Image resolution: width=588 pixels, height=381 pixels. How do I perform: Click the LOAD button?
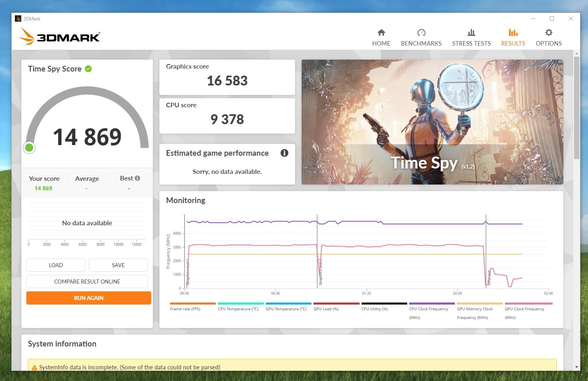(x=56, y=265)
